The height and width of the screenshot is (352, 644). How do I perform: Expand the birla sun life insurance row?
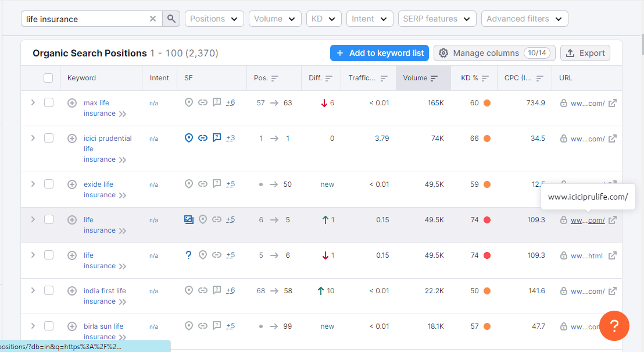[33, 326]
